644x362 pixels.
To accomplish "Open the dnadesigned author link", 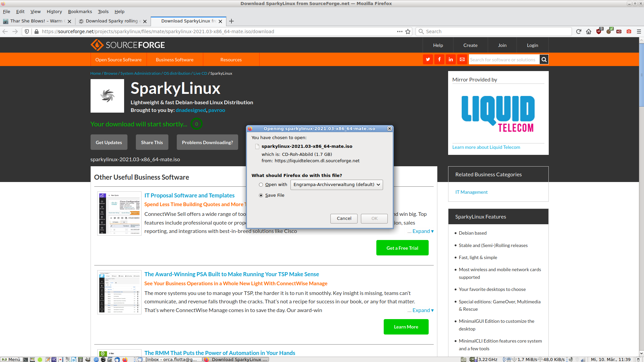I will 191,110.
